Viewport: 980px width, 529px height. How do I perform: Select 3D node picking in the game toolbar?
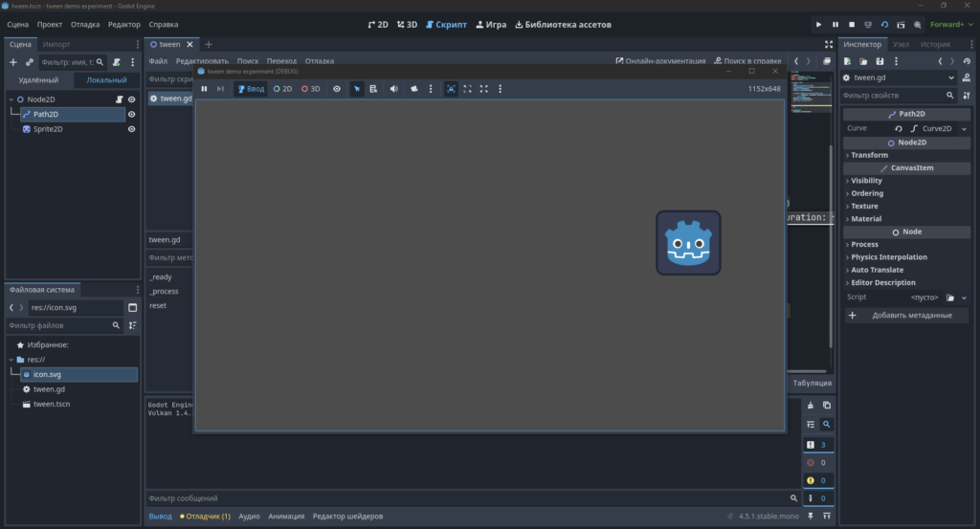[311, 89]
